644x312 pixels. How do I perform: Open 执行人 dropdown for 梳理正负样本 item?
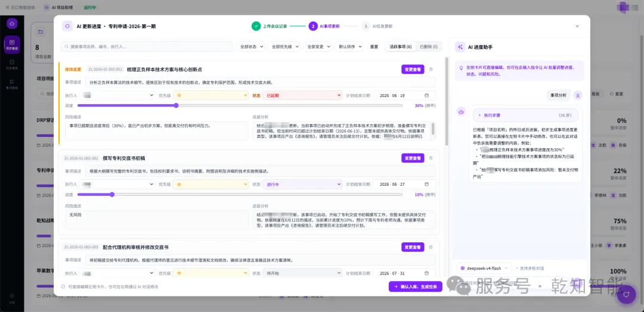point(117,95)
